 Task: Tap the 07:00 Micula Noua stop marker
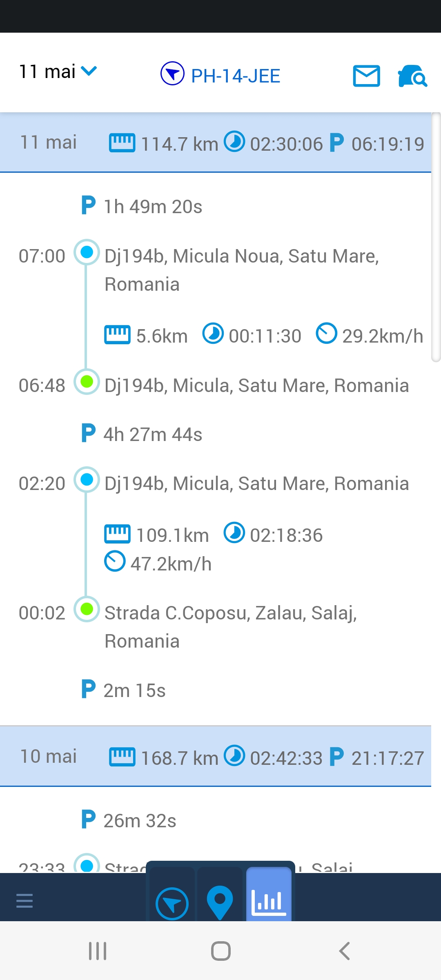click(x=87, y=252)
